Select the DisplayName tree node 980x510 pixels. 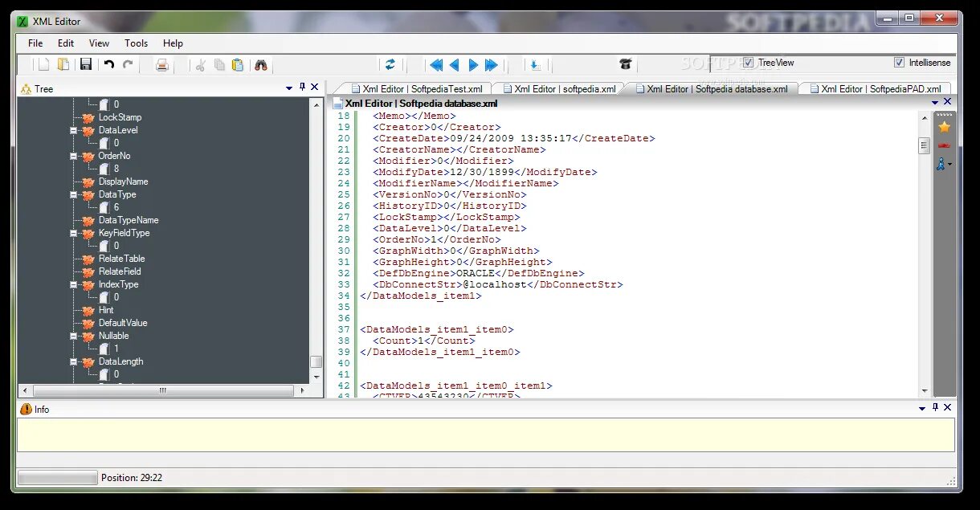[123, 182]
